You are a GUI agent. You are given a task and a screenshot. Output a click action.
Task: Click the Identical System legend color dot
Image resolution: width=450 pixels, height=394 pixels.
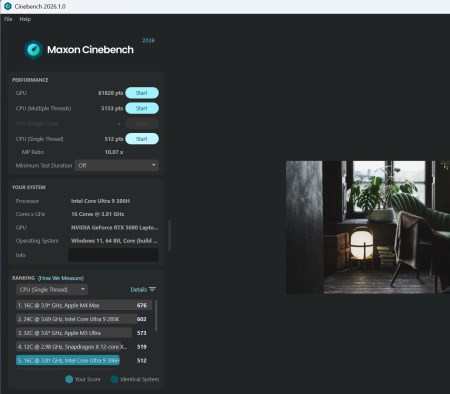[x=114, y=379]
